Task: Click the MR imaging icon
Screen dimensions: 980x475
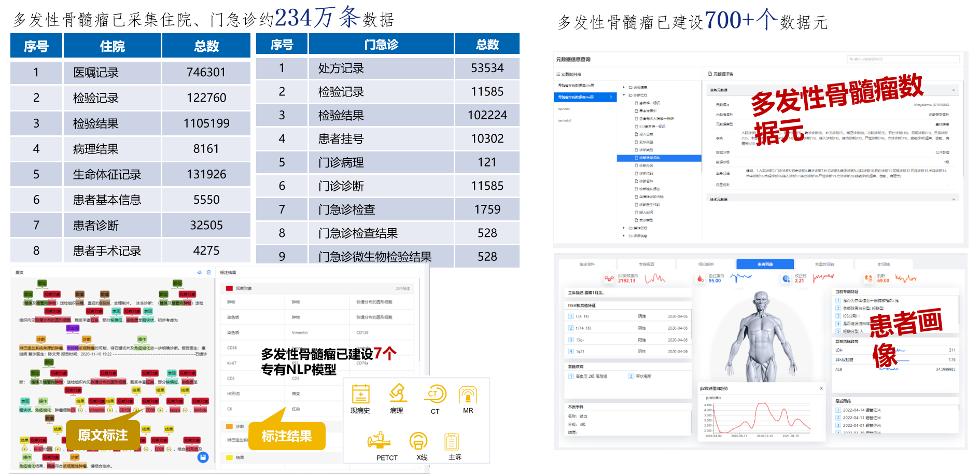Action: 468,395
